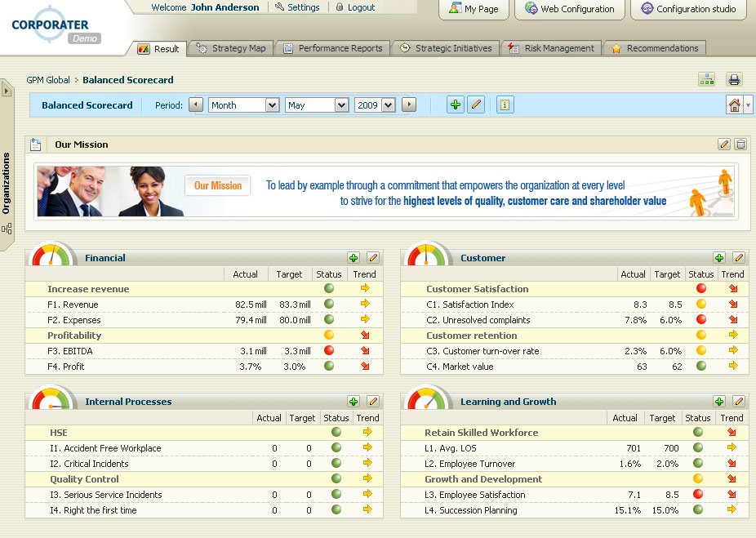Click the Quality Control heading

[x=84, y=479]
